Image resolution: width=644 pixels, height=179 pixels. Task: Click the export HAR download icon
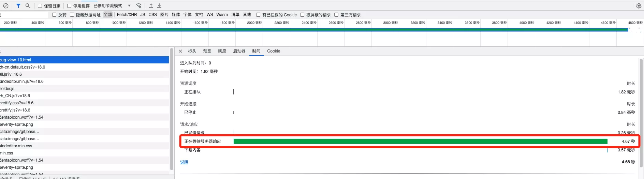pyautogui.click(x=159, y=6)
